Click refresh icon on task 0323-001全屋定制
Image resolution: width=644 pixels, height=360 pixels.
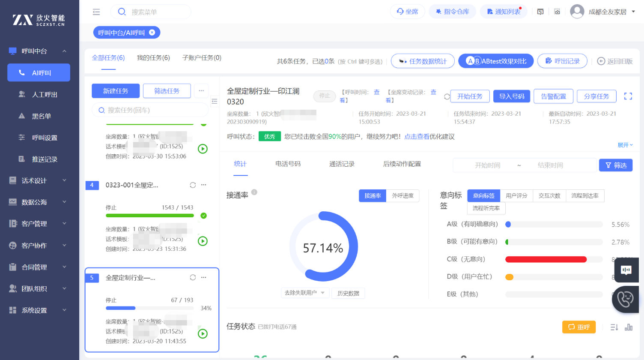193,185
